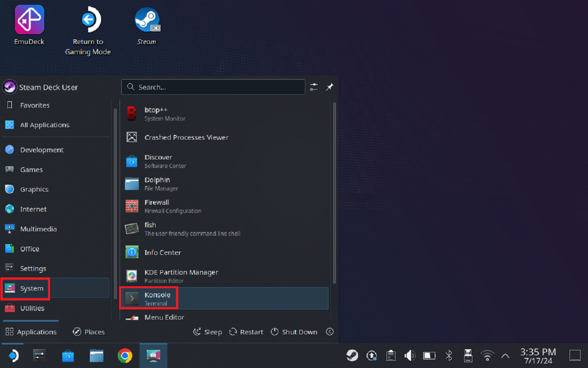
Task: Expand more session options arrow
Action: pyautogui.click(x=330, y=332)
